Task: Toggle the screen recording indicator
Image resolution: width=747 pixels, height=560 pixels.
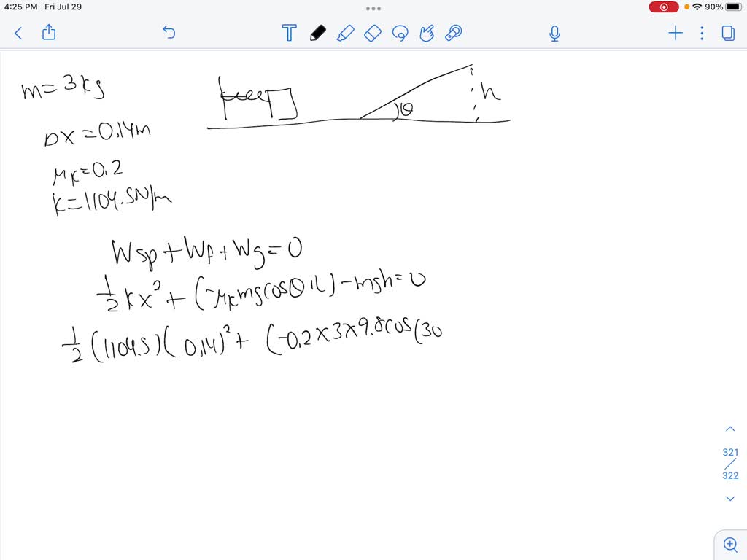Action: 662,7
